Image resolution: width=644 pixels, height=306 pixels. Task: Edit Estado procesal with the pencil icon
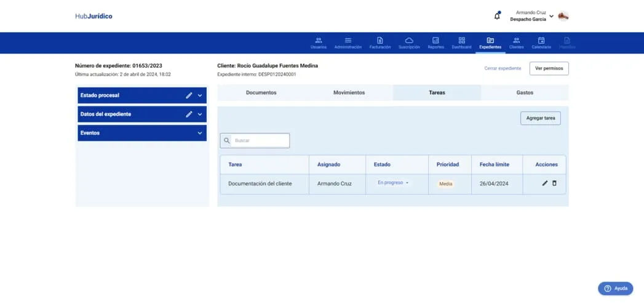pos(189,95)
